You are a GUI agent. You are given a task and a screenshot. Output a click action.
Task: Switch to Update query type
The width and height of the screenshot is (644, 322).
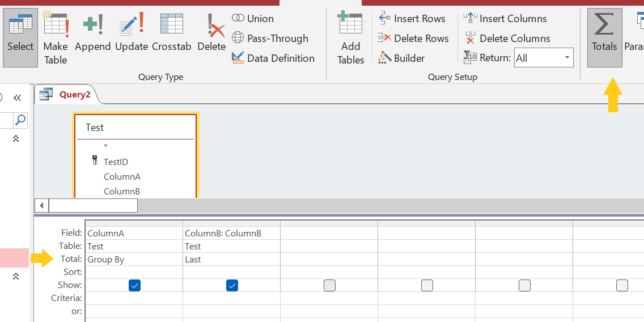pyautogui.click(x=132, y=32)
